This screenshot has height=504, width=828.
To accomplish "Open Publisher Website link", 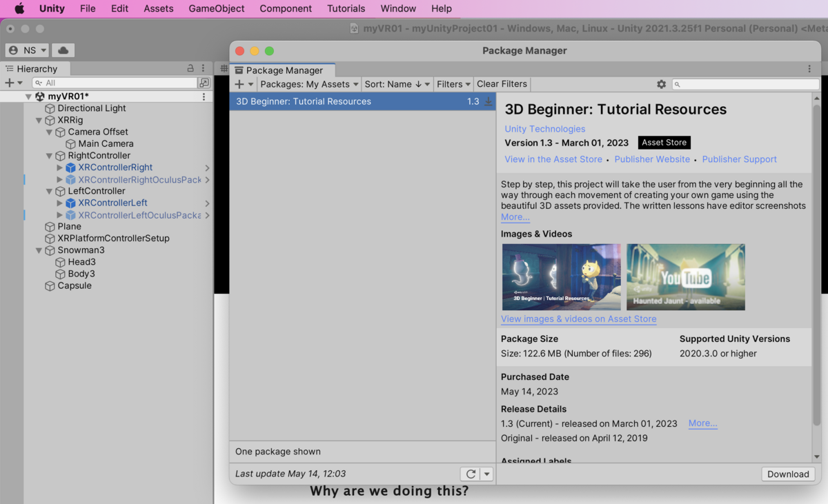I will [x=652, y=159].
